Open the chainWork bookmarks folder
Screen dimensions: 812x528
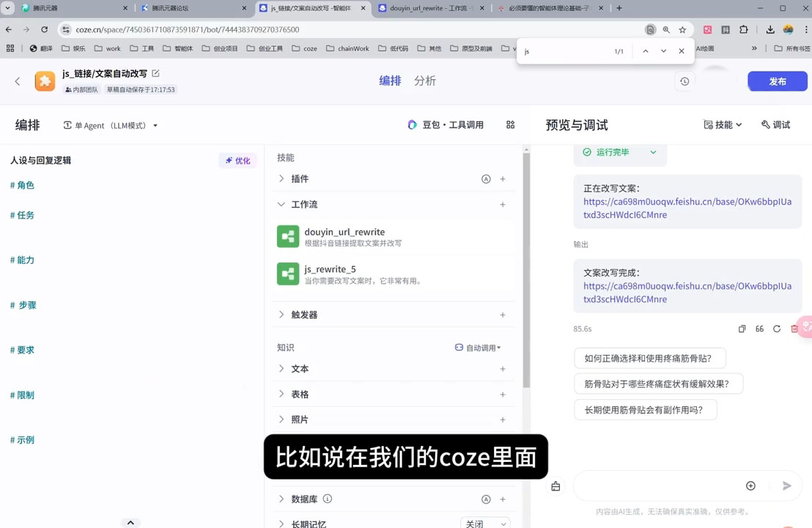(x=347, y=48)
